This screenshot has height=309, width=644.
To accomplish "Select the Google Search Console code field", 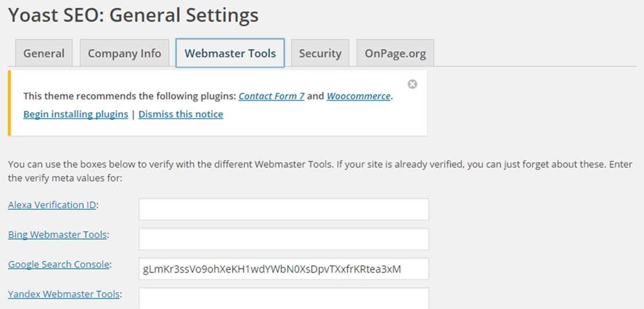I will [x=284, y=269].
